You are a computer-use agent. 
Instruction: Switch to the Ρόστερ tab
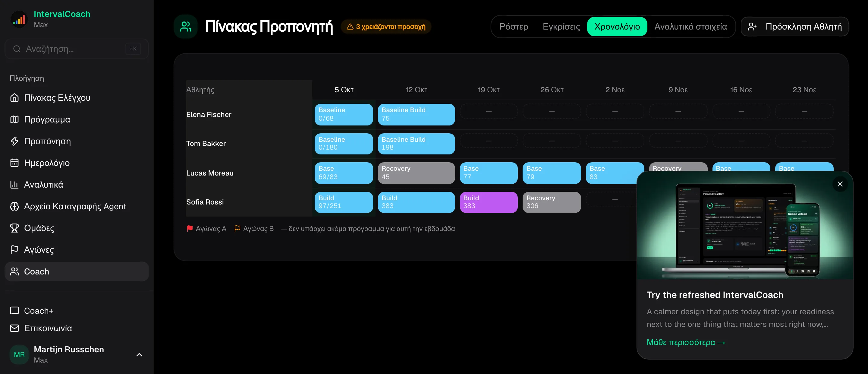point(514,26)
